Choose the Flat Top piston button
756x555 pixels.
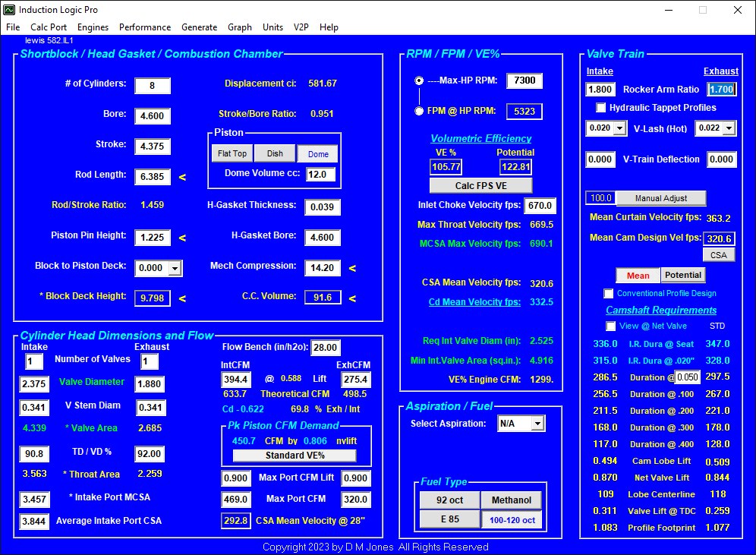click(232, 153)
